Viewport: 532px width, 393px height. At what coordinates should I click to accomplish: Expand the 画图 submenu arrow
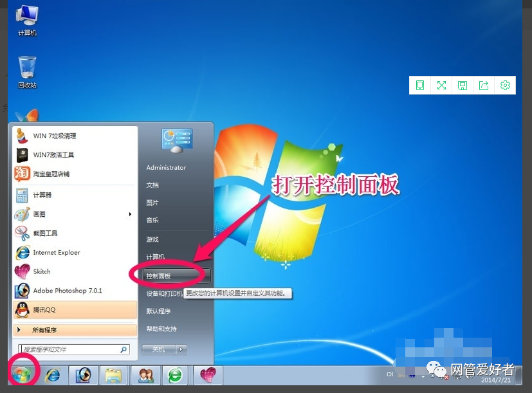point(130,214)
